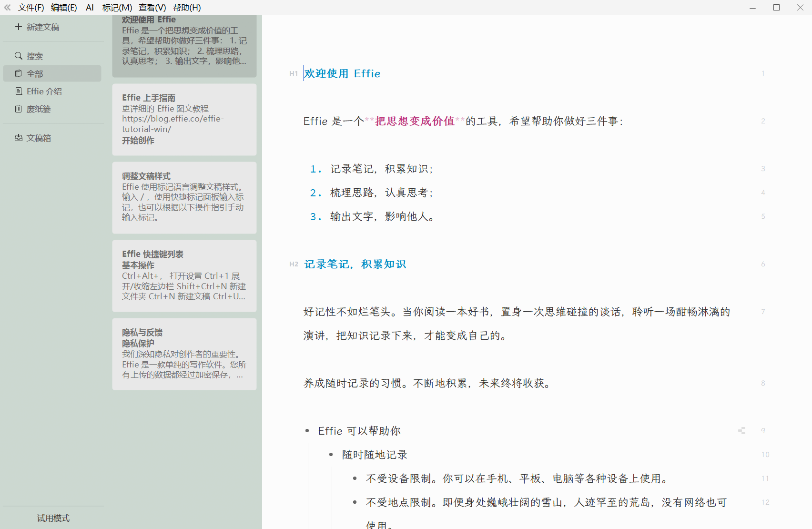Click the mind map icon beside line 9
This screenshot has height=529, width=812.
tap(742, 431)
